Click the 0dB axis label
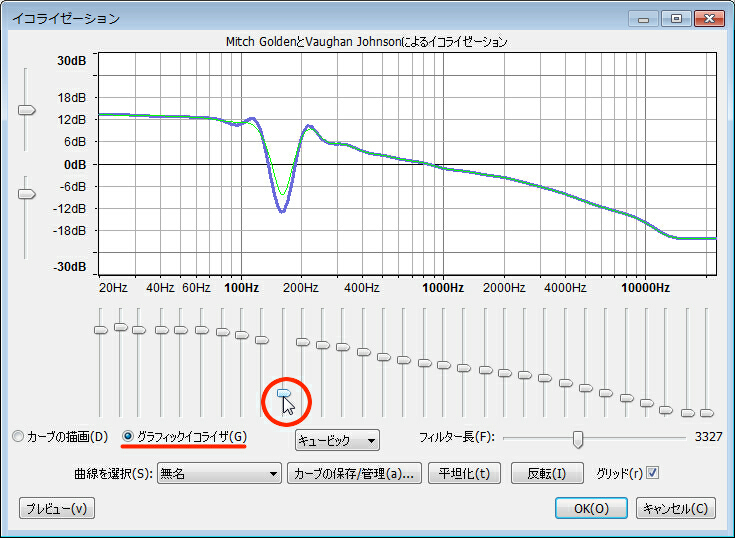 [75, 164]
